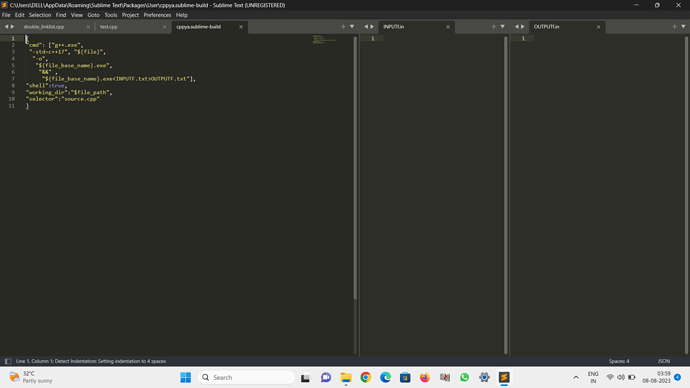Open the Tools menu
Viewport: 690px width, 388px height.
pyautogui.click(x=110, y=15)
